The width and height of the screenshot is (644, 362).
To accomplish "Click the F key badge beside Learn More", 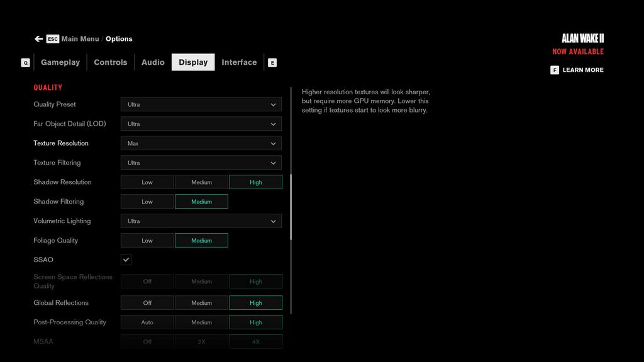I will pyautogui.click(x=554, y=70).
